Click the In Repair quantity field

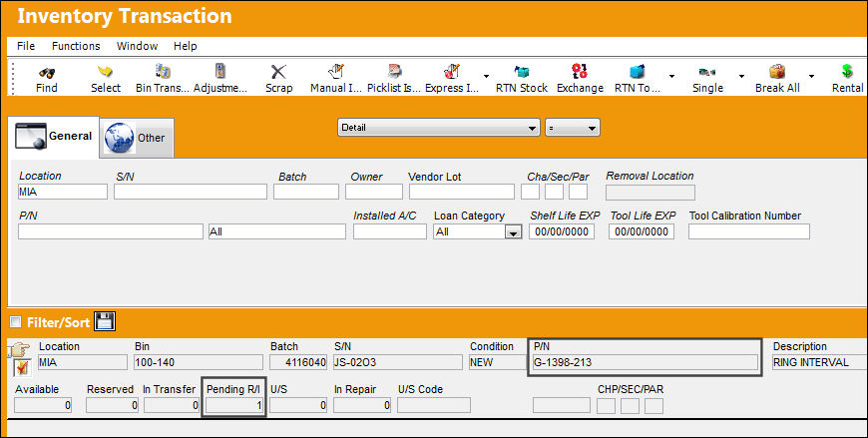click(x=362, y=405)
